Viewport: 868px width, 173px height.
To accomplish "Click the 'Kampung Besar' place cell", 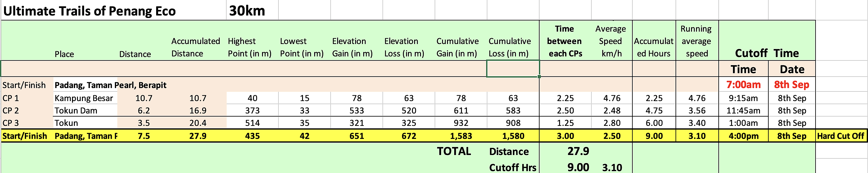I will click(x=84, y=98).
